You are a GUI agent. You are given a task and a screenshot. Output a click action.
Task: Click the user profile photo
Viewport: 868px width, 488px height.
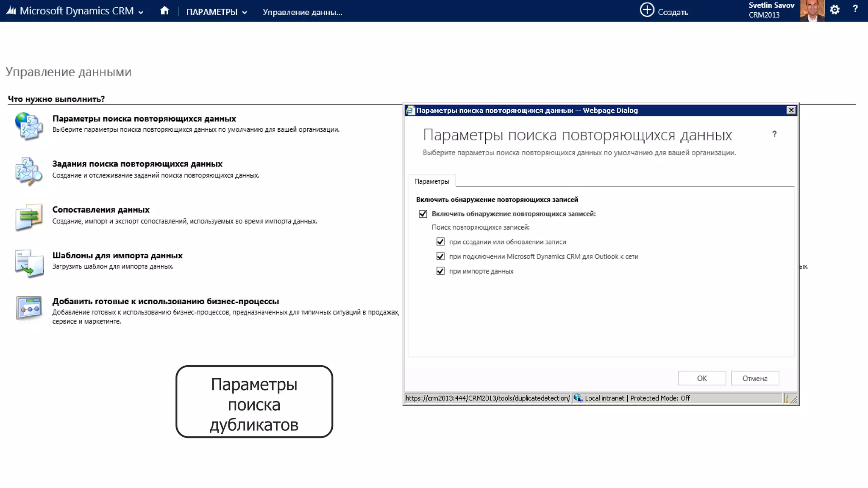click(812, 11)
